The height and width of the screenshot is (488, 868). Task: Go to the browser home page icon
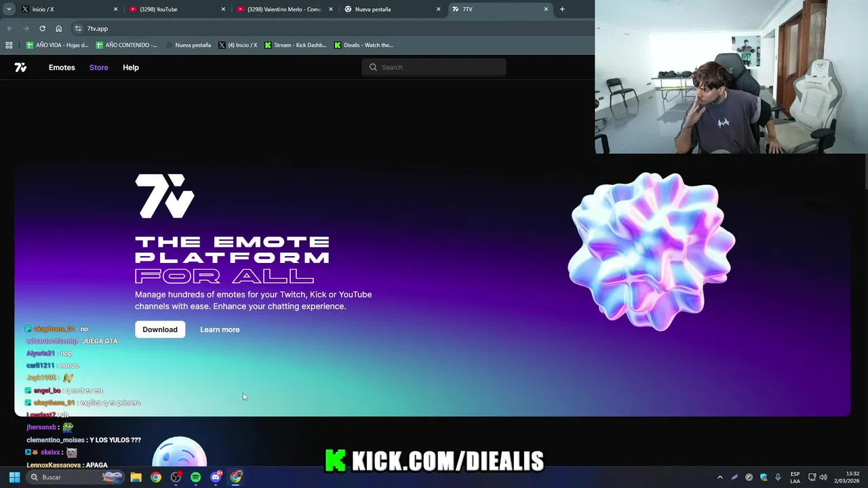coord(59,28)
